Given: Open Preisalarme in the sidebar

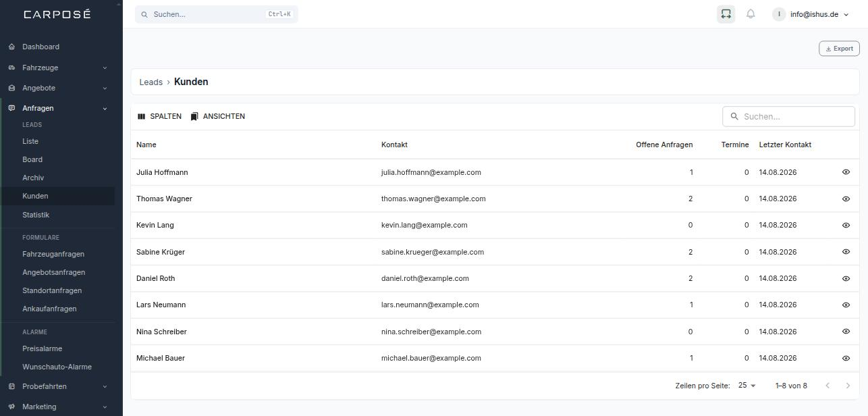Looking at the screenshot, I should pos(42,348).
